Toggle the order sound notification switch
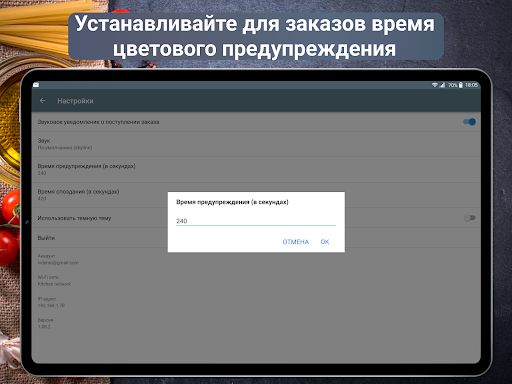This screenshot has height=384, width=512. click(x=469, y=122)
